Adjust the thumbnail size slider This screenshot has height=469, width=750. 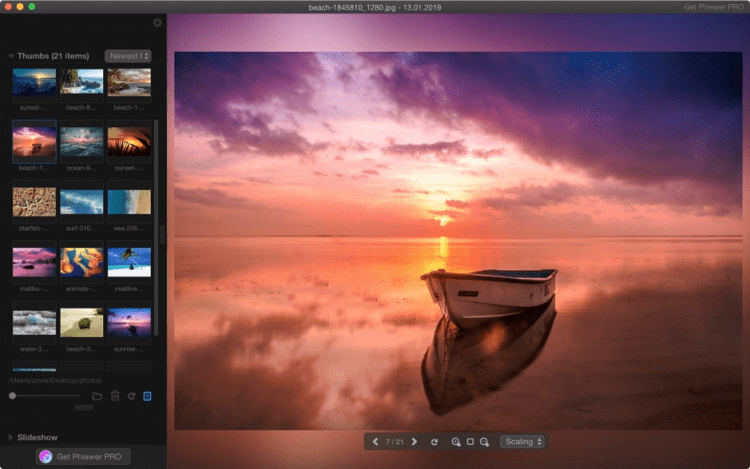point(12,396)
